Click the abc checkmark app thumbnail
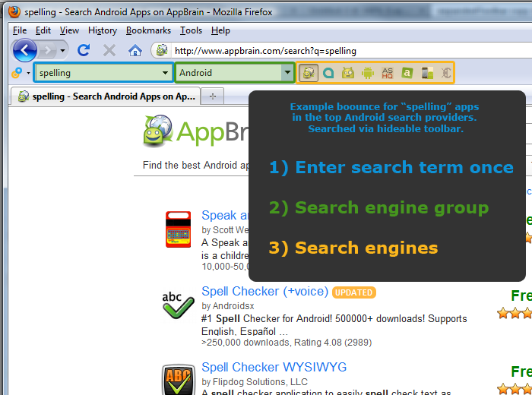This screenshot has height=395, width=532. (x=178, y=305)
